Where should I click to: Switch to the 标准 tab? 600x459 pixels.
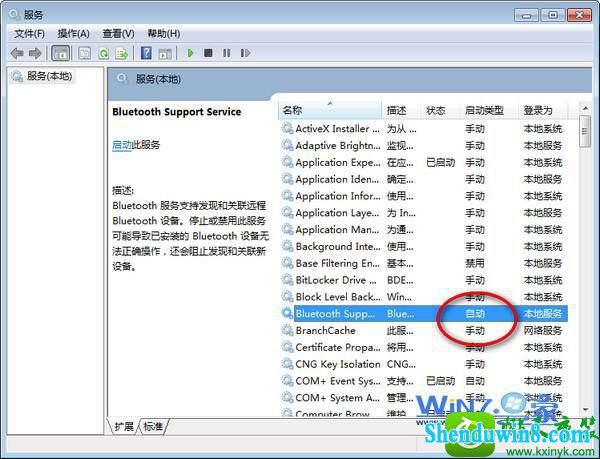coord(153,426)
